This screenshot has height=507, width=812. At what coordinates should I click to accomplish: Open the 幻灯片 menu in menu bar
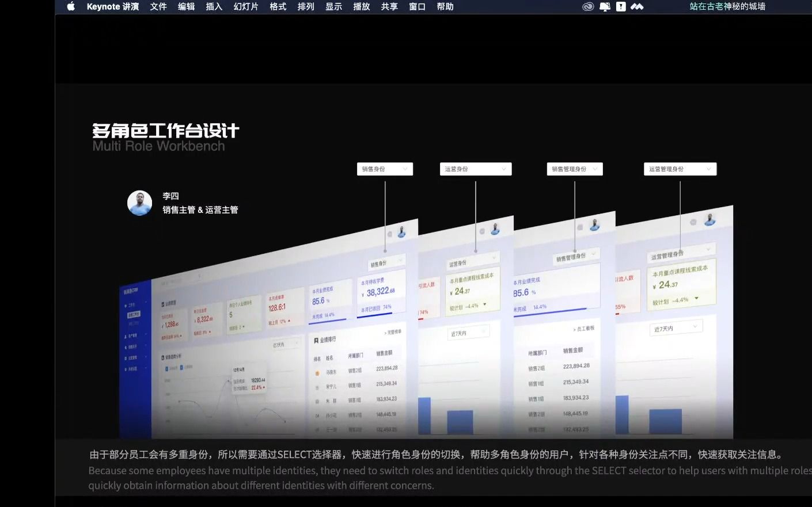tap(246, 6)
